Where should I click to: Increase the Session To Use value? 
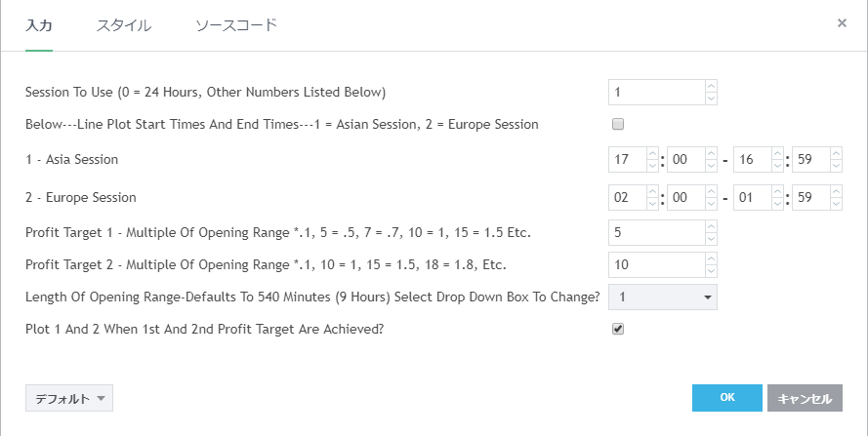tap(711, 86)
